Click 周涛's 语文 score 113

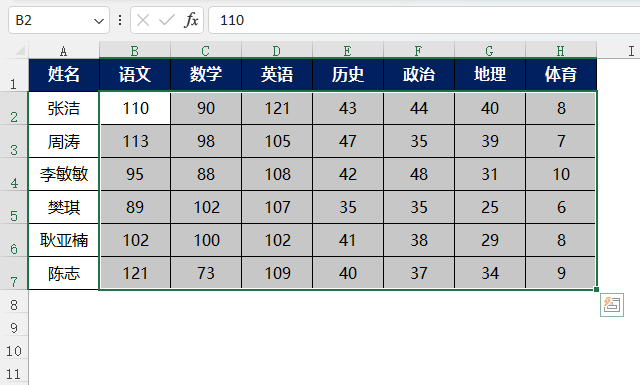(x=135, y=141)
